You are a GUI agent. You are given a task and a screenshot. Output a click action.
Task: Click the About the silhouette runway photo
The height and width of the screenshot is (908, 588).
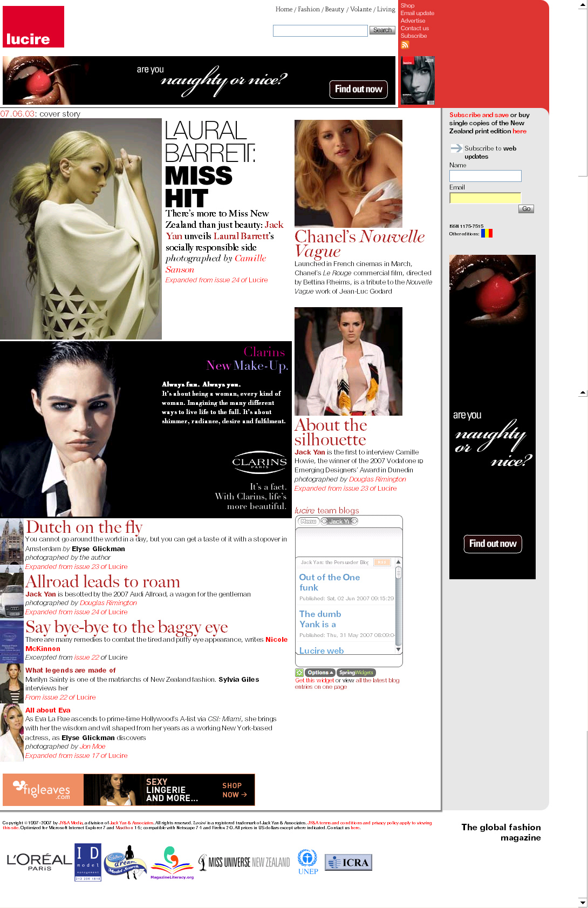click(348, 361)
